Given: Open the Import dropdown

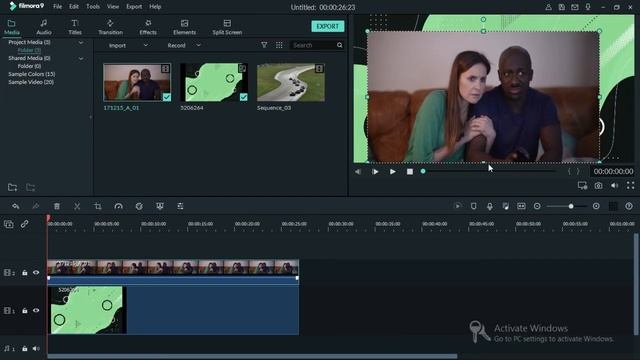Looking at the screenshot, I should point(128,45).
